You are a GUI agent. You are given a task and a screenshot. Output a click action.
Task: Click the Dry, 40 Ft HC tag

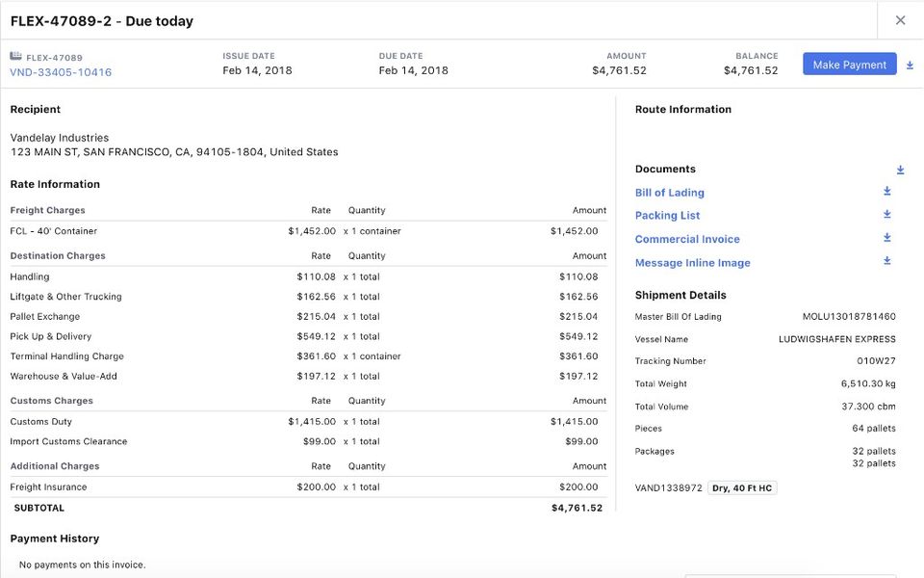click(x=742, y=488)
